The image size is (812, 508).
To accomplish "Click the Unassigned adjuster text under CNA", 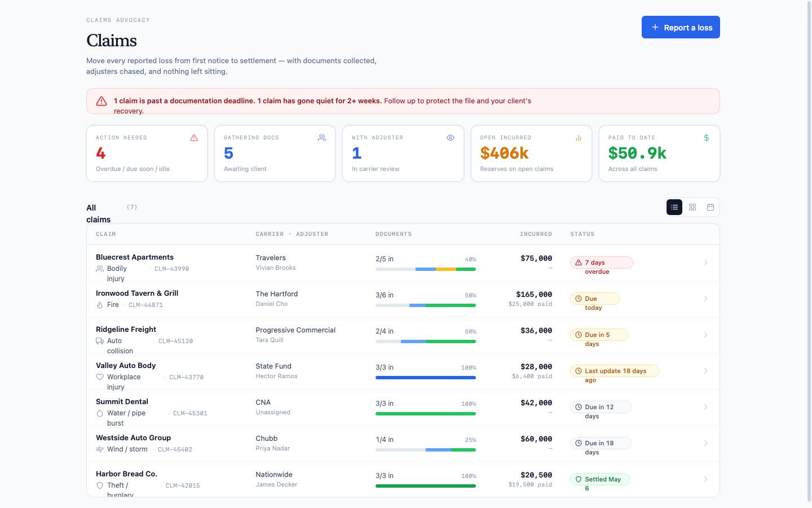I will [273, 413].
